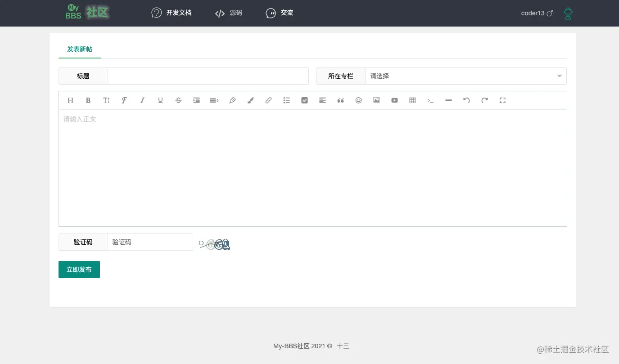Open the 所在专栏 category dropdown
The width and height of the screenshot is (619, 364).
(x=465, y=76)
